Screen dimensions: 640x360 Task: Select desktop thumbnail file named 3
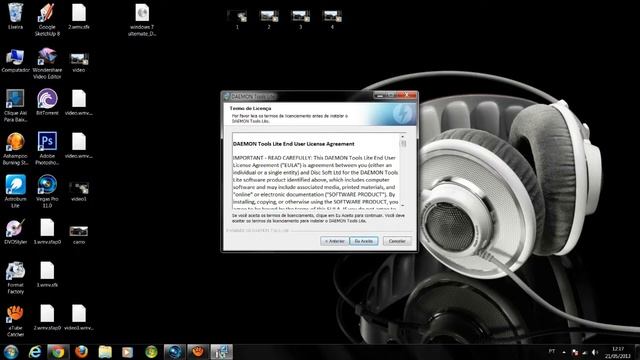tap(300, 20)
